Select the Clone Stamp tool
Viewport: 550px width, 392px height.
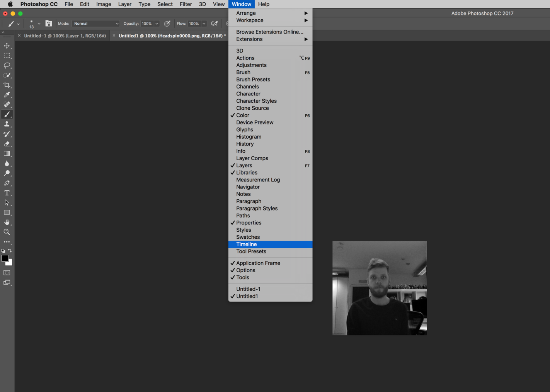coord(7,124)
